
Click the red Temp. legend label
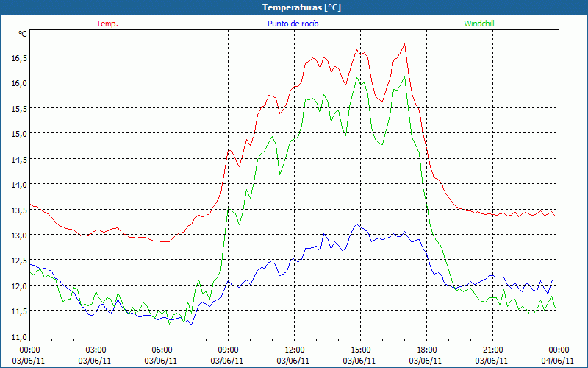[107, 24]
